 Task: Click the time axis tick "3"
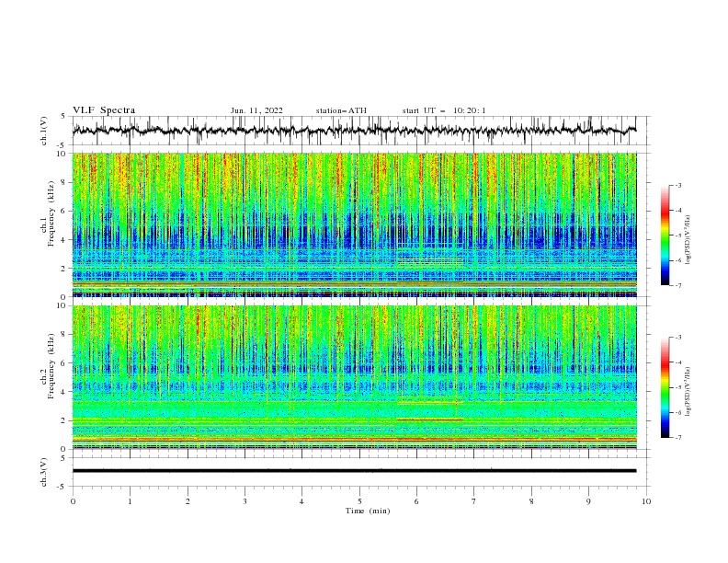(245, 501)
